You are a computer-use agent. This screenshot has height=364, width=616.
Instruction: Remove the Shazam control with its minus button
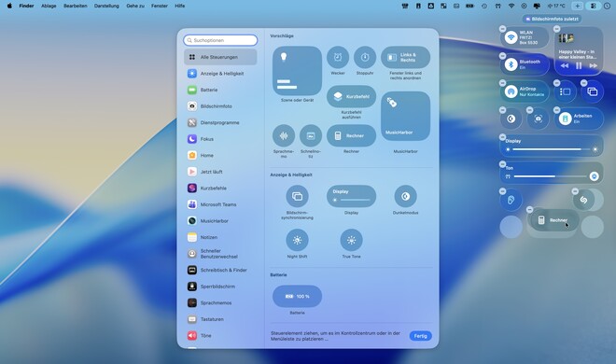click(575, 191)
